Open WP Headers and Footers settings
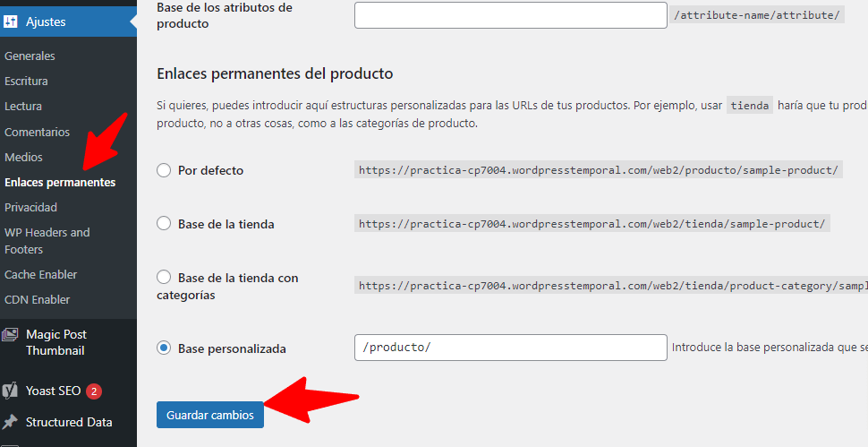868x447 pixels. (47, 241)
